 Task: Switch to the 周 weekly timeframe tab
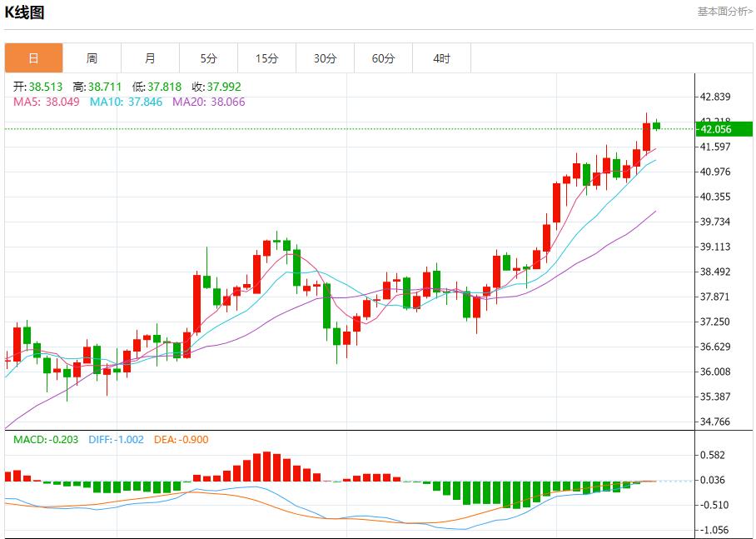pos(92,57)
